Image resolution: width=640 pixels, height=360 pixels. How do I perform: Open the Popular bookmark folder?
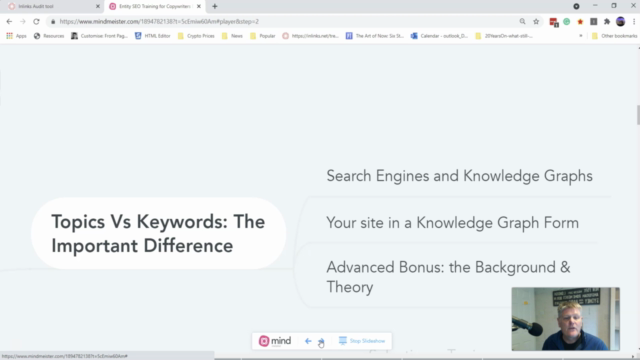click(x=263, y=36)
